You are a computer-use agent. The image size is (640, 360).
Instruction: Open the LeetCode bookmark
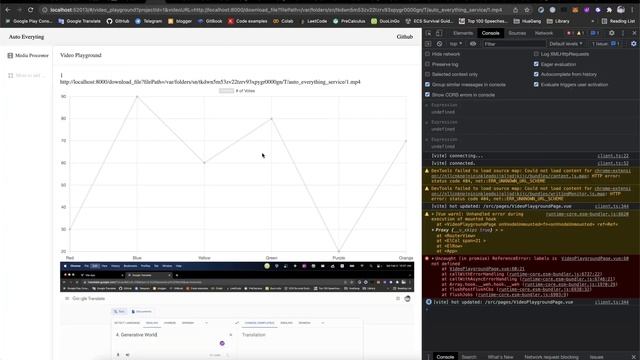[313, 21]
